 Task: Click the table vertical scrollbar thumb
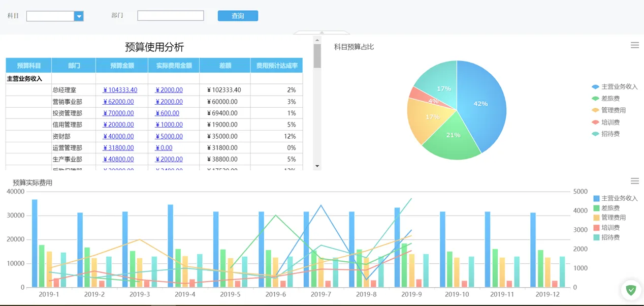(x=317, y=56)
